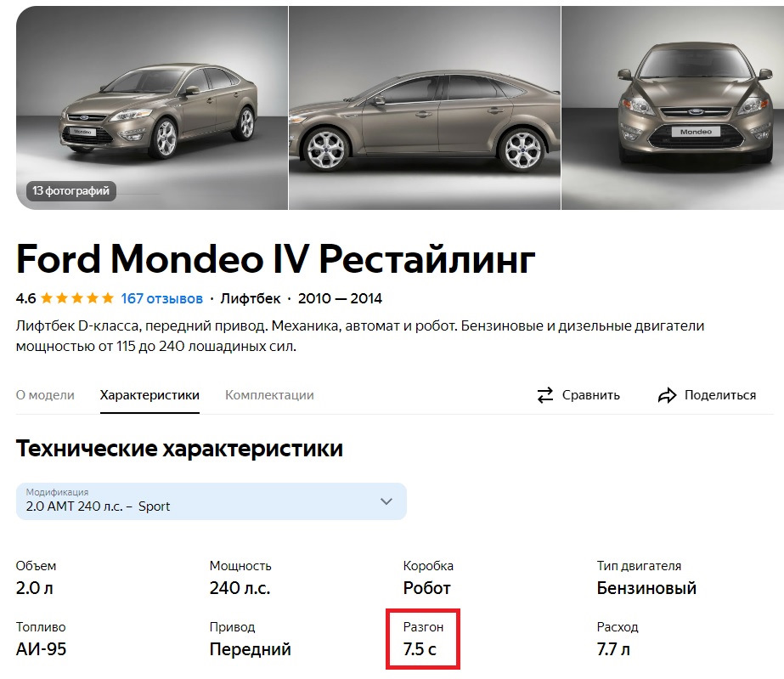Click the "Сравнить" text label

tap(589, 395)
